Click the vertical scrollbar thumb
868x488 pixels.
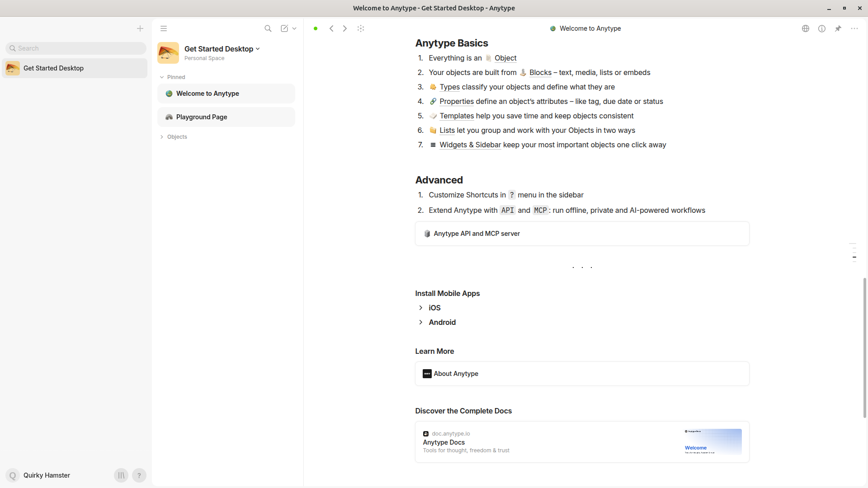(865, 348)
